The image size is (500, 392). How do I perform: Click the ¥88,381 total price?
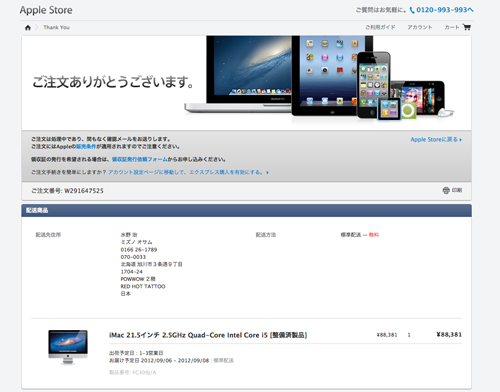[449, 335]
